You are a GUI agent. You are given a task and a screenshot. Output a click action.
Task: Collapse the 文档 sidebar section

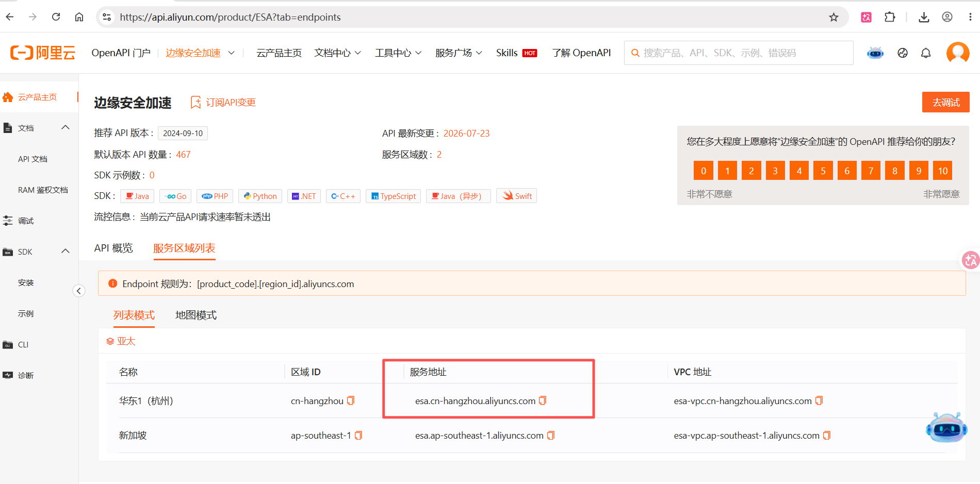(66, 127)
